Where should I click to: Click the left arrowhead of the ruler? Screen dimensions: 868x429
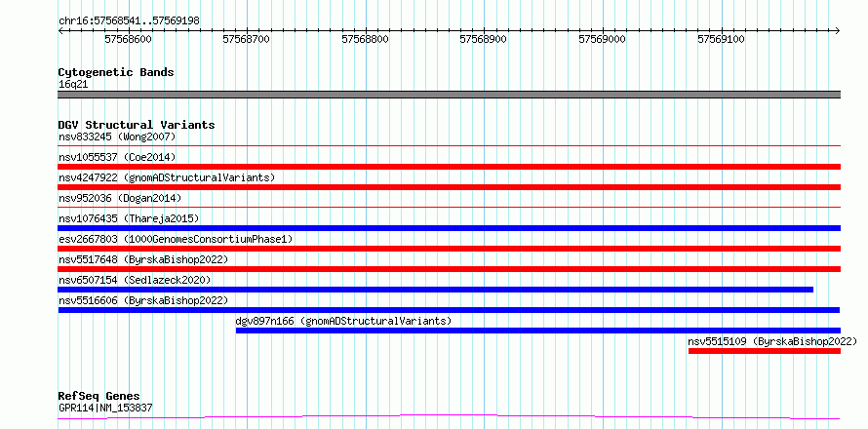tap(60, 30)
